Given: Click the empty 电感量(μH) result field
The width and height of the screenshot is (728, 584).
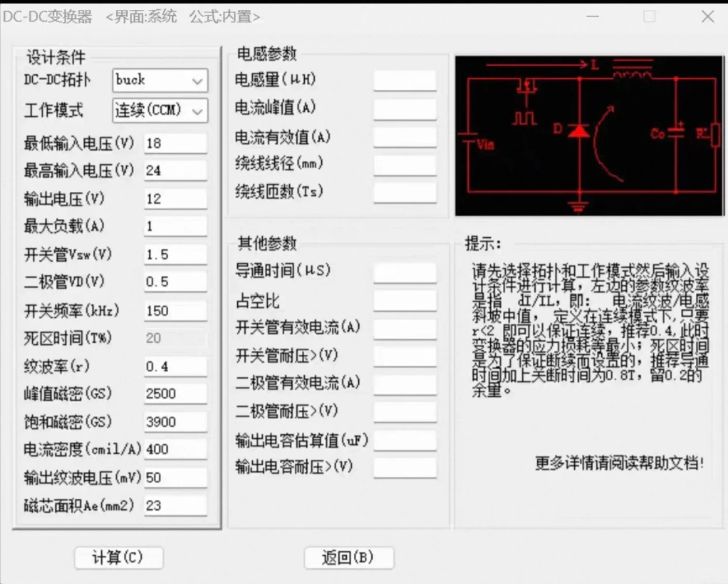Looking at the screenshot, I should (405, 81).
